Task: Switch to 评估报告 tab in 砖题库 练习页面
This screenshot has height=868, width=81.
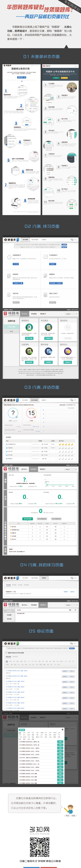Action: tap(34, 314)
